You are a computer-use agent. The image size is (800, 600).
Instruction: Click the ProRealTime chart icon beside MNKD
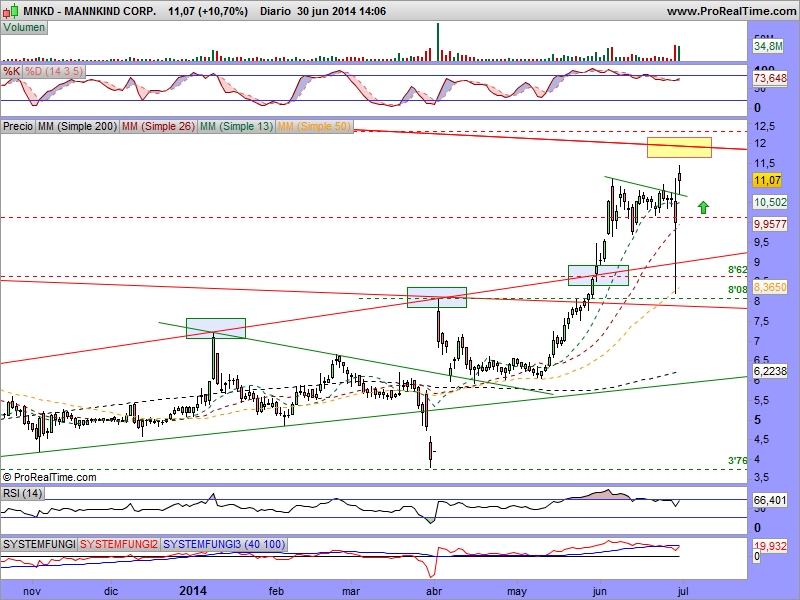point(11,11)
